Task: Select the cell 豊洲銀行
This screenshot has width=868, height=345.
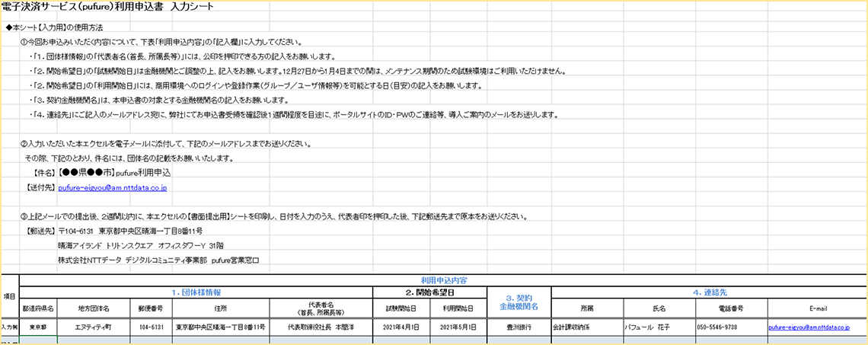Action: (x=519, y=327)
